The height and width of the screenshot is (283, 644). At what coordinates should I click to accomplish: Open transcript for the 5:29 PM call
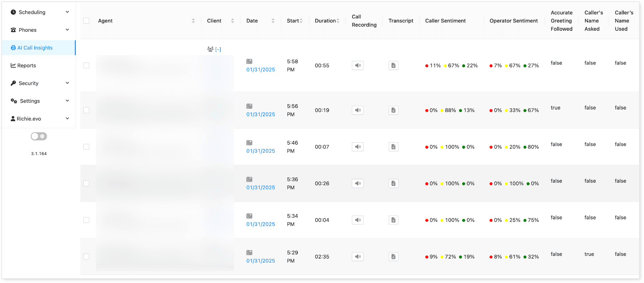[393, 257]
